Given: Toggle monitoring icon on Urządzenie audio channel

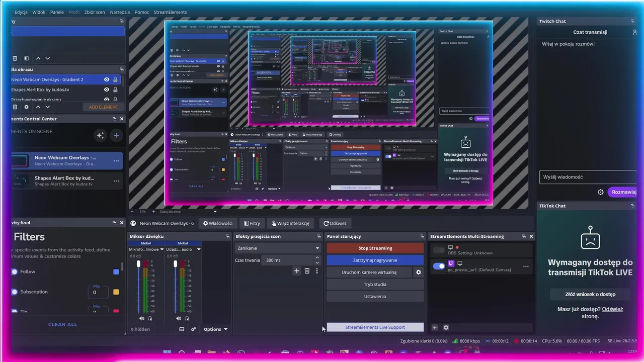Looking at the screenshot, I should [187, 318].
